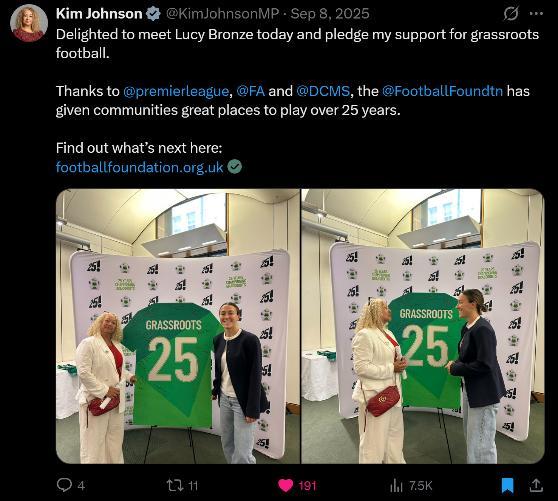Share the post via upload icon
The height and width of the screenshot is (501, 558).
click(x=536, y=485)
